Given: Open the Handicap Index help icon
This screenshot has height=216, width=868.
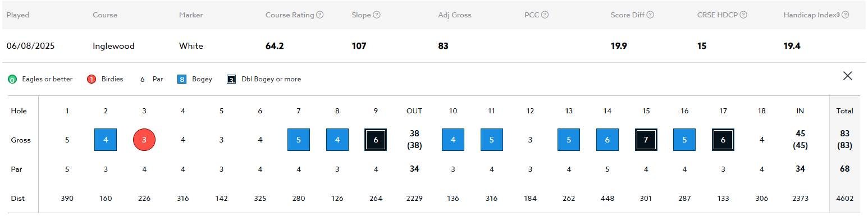Looking at the screenshot, I should point(845,15).
